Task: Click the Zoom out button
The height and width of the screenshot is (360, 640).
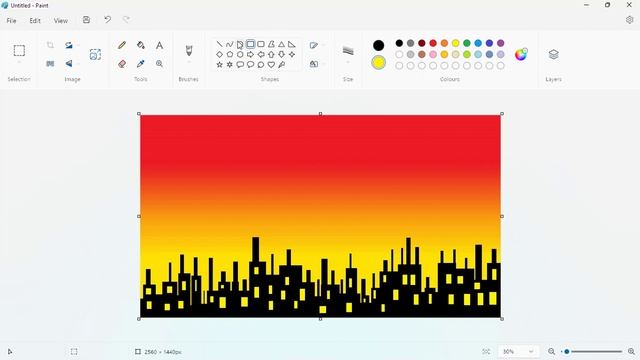Action: click(551, 351)
